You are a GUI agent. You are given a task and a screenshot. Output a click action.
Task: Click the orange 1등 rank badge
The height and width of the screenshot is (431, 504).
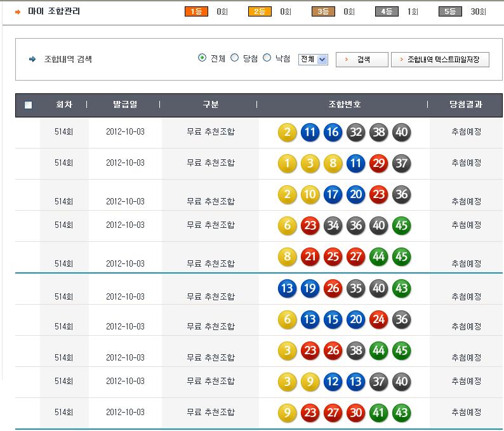(196, 11)
